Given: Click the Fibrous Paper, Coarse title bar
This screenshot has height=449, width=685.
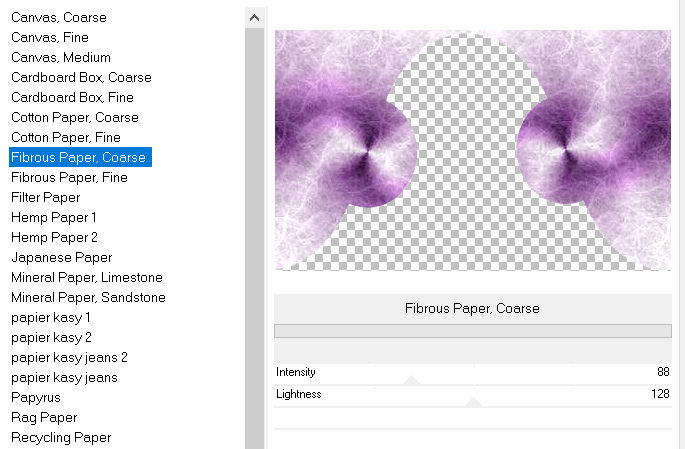Looking at the screenshot, I should coord(472,308).
